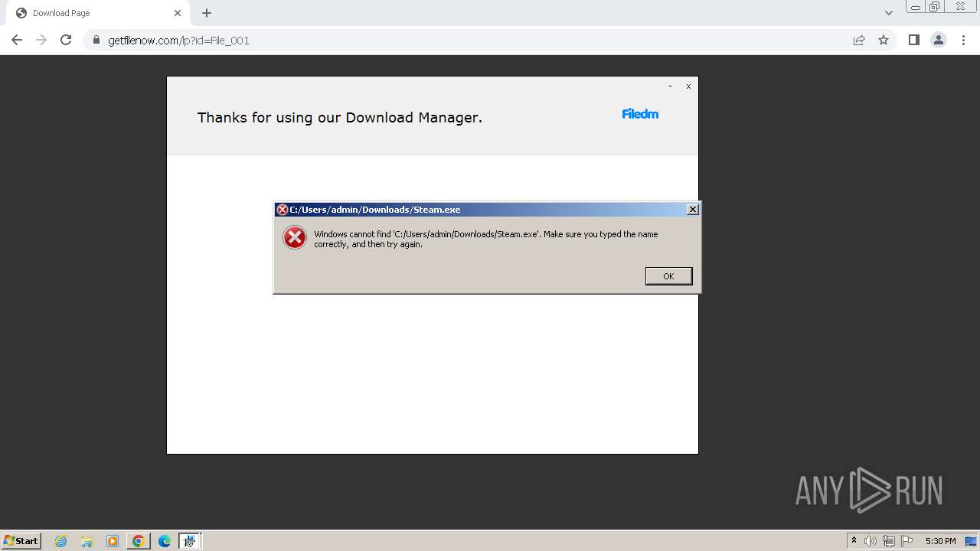This screenshot has width=980, height=551.
Task: Click the browser forward arrow
Action: [41, 40]
